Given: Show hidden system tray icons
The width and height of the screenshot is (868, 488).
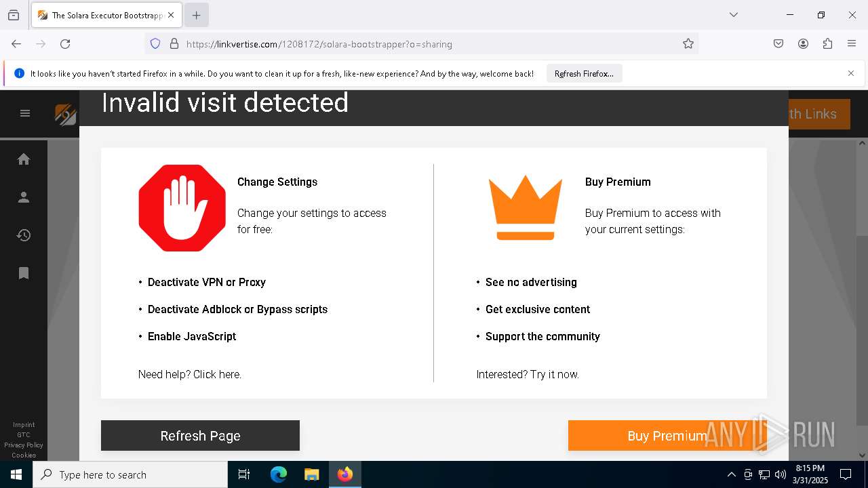Looking at the screenshot, I should (731, 474).
